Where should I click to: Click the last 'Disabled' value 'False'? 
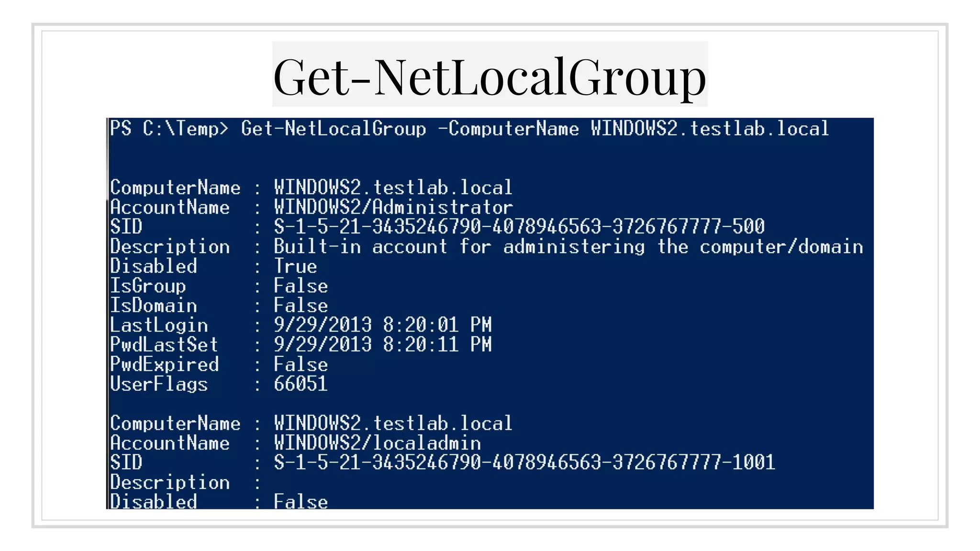pos(301,502)
